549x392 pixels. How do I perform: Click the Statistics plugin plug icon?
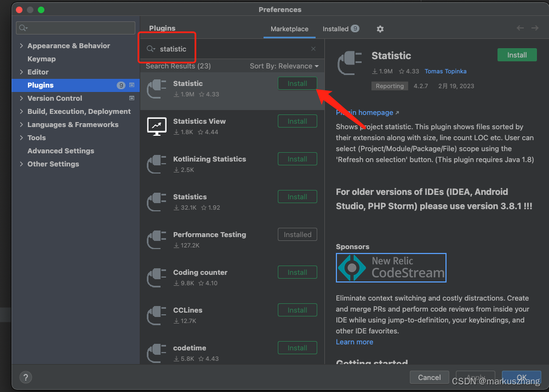pos(157,203)
